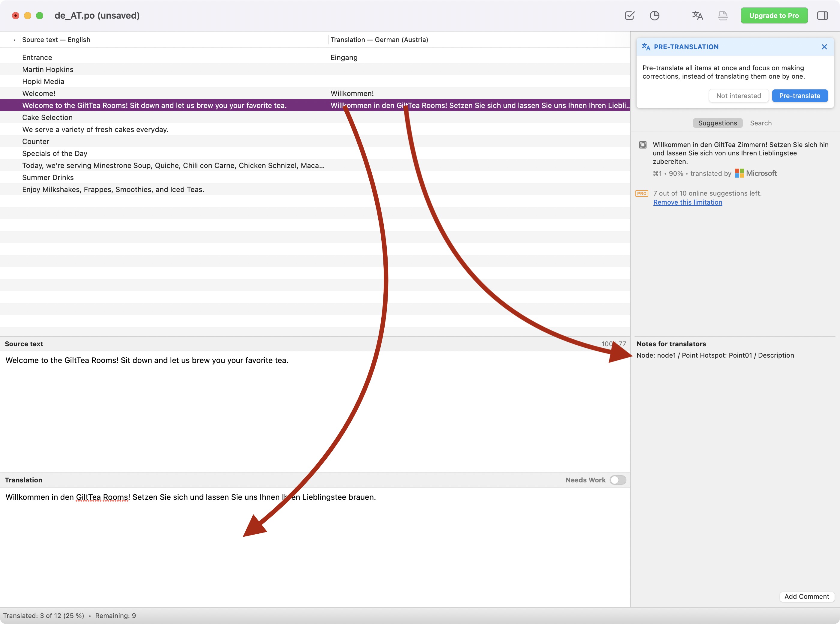Toggle the Needs Work switch
Screen dimensions: 840x624
pyautogui.click(x=617, y=480)
